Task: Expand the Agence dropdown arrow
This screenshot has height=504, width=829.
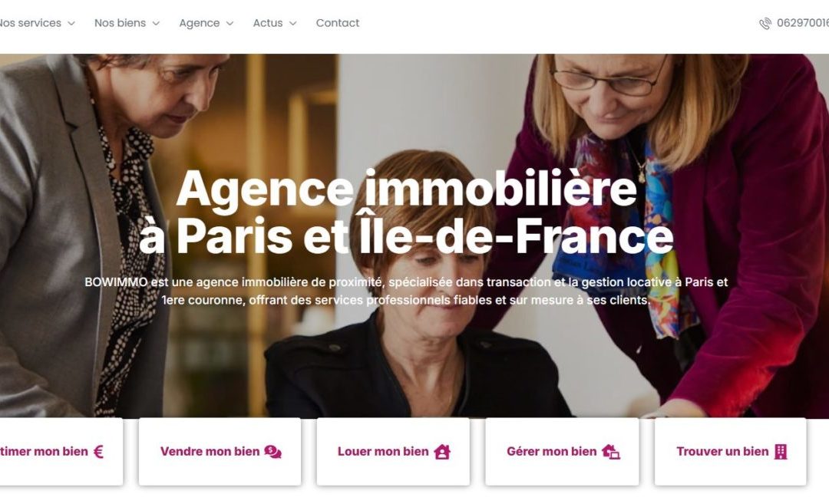Action: click(x=230, y=23)
